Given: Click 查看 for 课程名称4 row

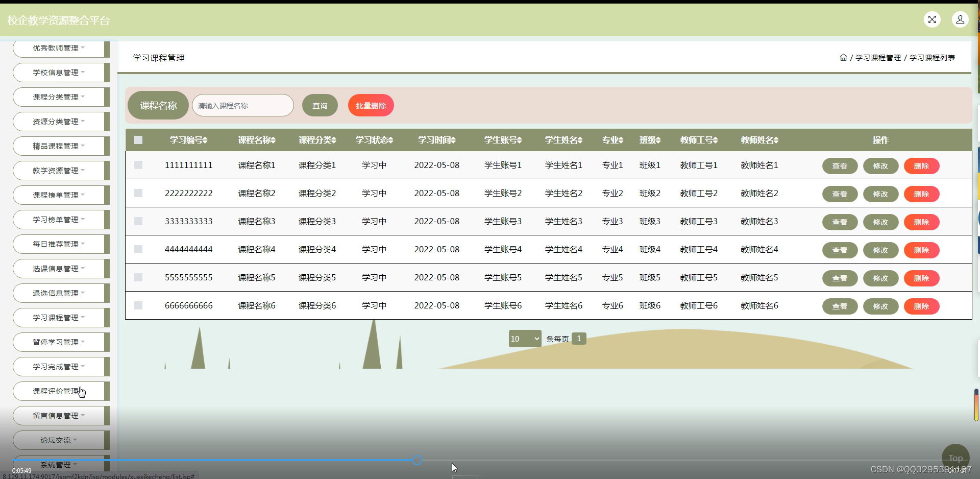Looking at the screenshot, I should click(x=840, y=250).
